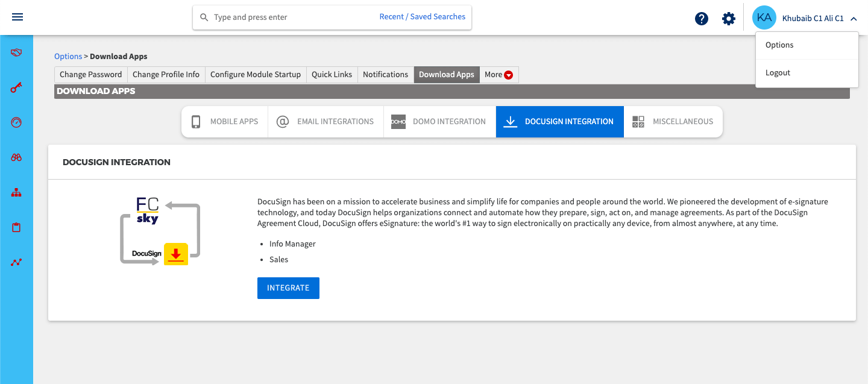This screenshot has height=384, width=868.
Task: Select Logout from the user menu
Action: (x=807, y=73)
